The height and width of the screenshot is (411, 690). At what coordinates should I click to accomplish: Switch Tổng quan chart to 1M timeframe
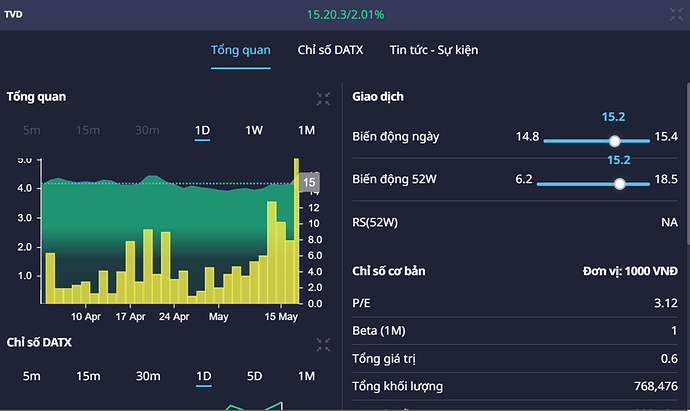pyautogui.click(x=306, y=130)
